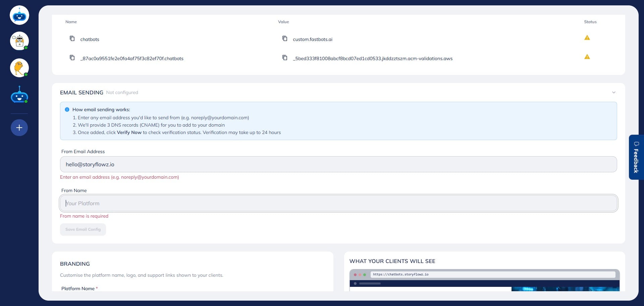Click the Save Email Config button

point(83,229)
